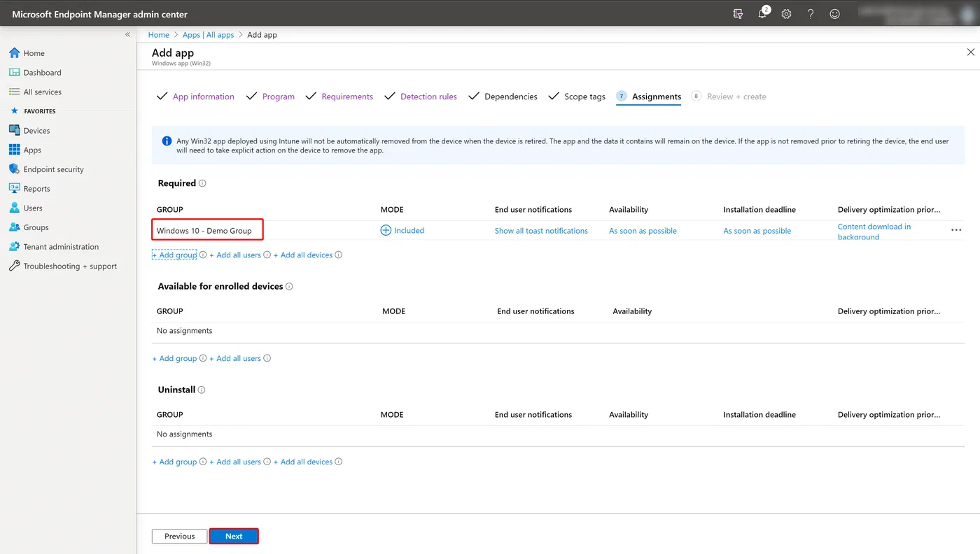The height and width of the screenshot is (554, 980).
Task: Open settings gear in top bar
Action: click(787, 14)
